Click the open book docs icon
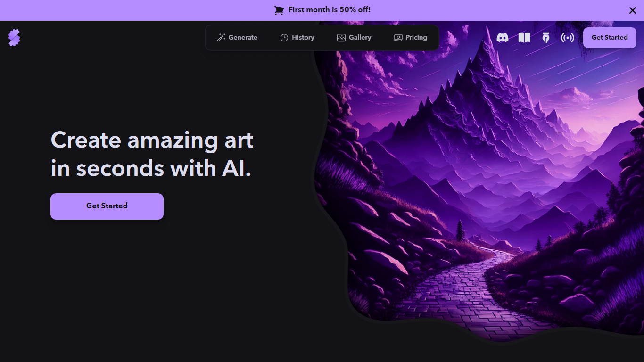Screen dimensions: 644x362 pyautogui.click(x=524, y=38)
